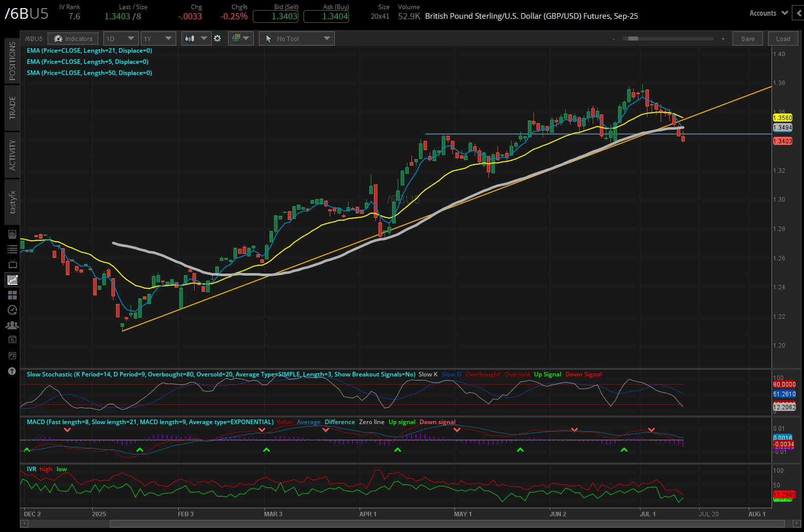This screenshot has height=532, width=804.
Task: Switch to the POSITIONS tab
Action: 13,61
